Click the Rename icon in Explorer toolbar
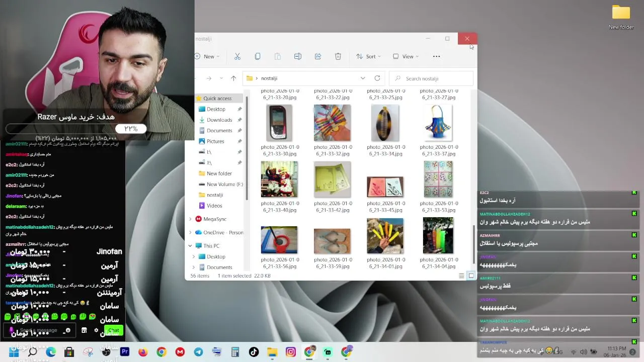The image size is (644, 362). 298,56
